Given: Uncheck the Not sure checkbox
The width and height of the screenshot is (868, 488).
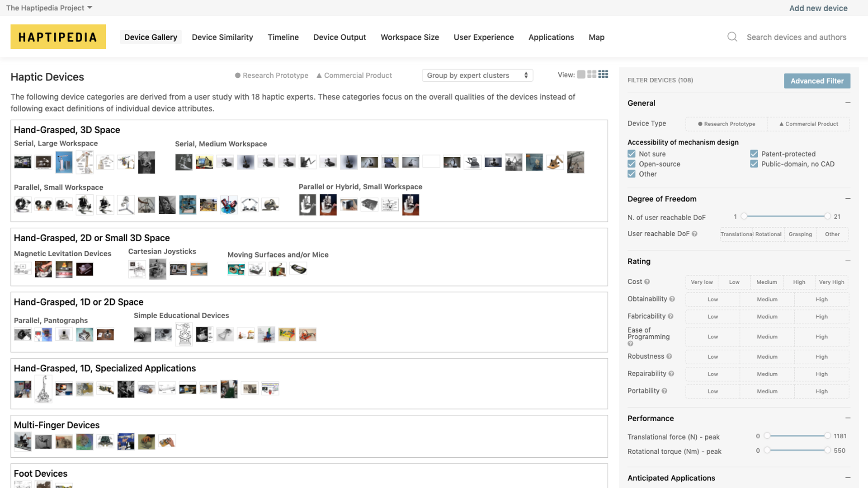Looking at the screenshot, I should pyautogui.click(x=632, y=154).
